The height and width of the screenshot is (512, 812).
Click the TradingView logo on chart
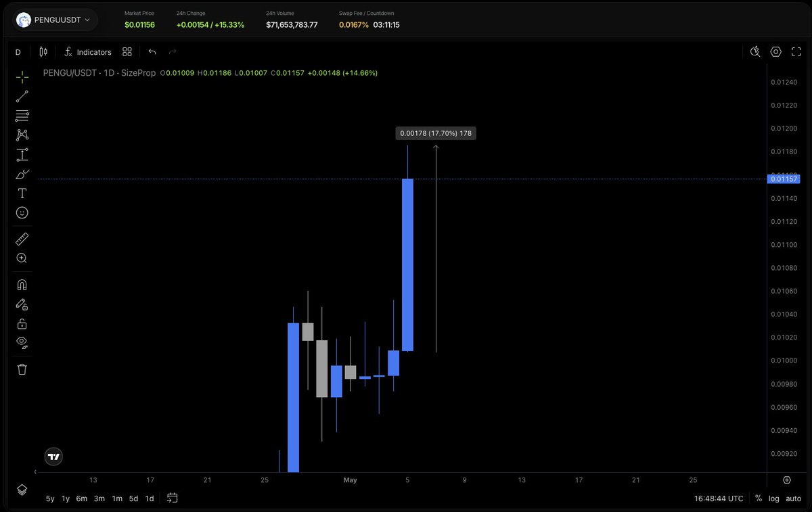(54, 457)
